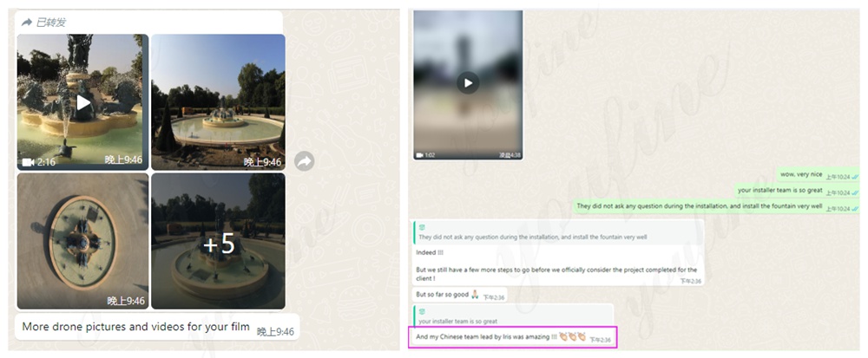Screen dimensions: 868x358
Task: Click the forwarded arrow icon at top
Action: point(27,23)
